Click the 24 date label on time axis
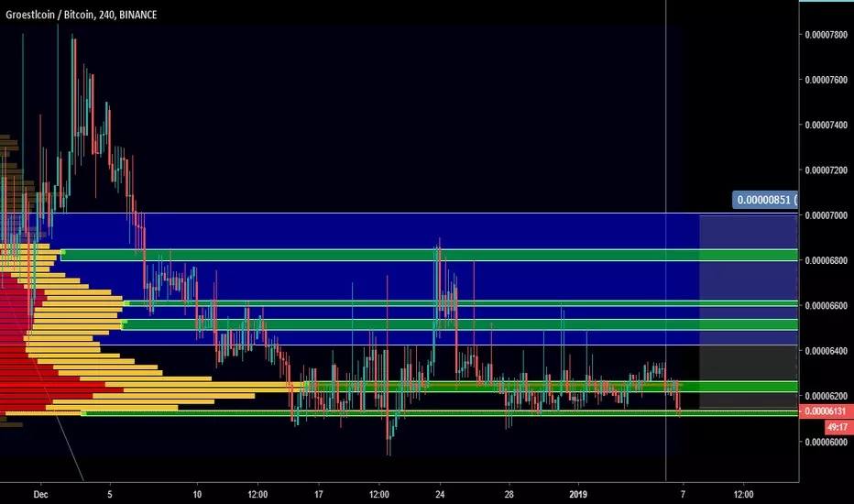Viewport: 854px width, 504px height. pos(440,495)
